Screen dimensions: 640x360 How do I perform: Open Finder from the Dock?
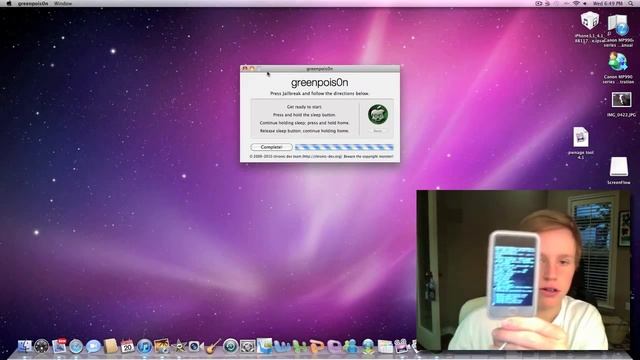[25, 347]
